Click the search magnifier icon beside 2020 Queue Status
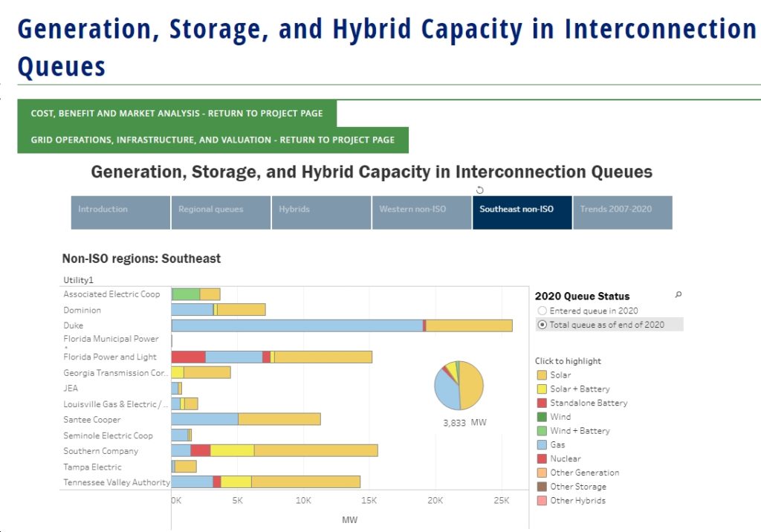Screen dimensions: 761x532 click(678, 294)
